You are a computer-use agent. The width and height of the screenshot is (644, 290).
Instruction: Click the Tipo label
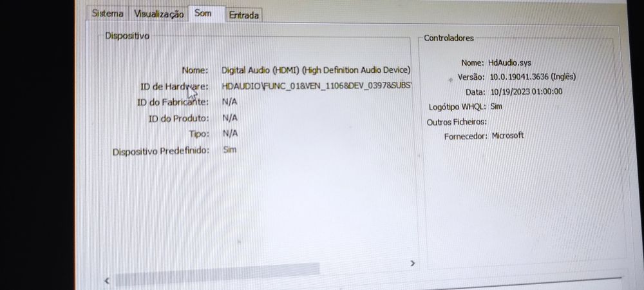[x=199, y=134]
